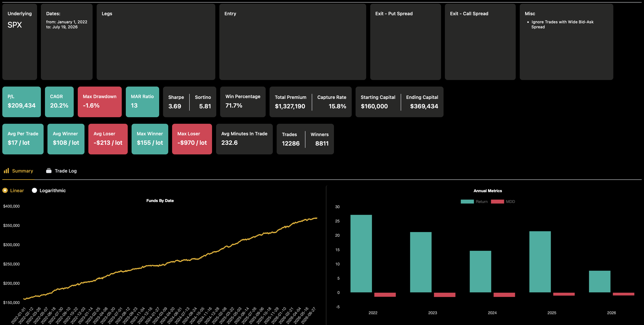Click the Sharpe value 3.69
The image size is (644, 325).
174,106
